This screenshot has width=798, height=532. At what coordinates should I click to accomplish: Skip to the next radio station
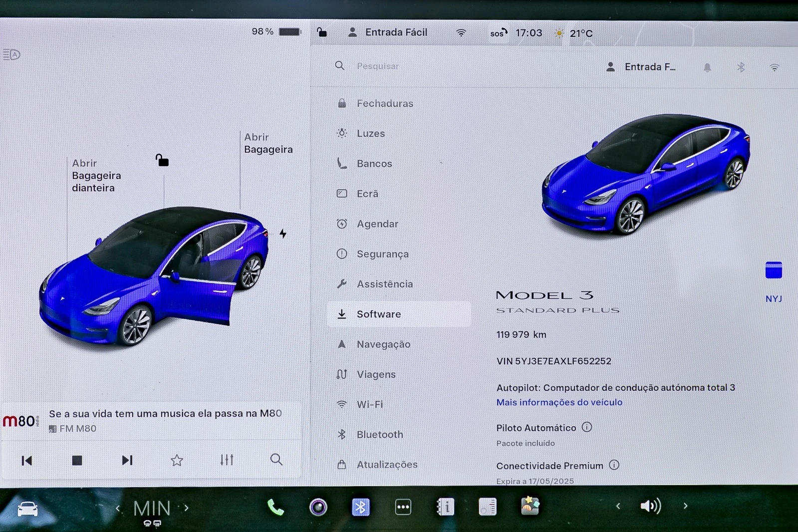pos(127,460)
